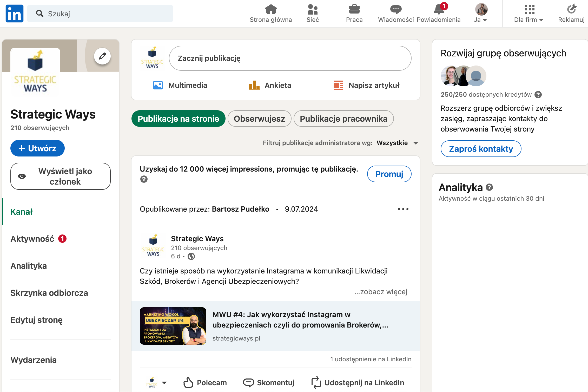Select Kanał in the sidebar
588x392 pixels.
(x=22, y=212)
